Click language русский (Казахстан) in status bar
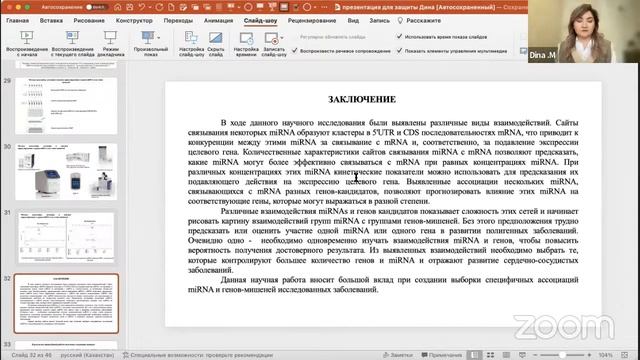This screenshot has width=640, height=360. click(87, 355)
